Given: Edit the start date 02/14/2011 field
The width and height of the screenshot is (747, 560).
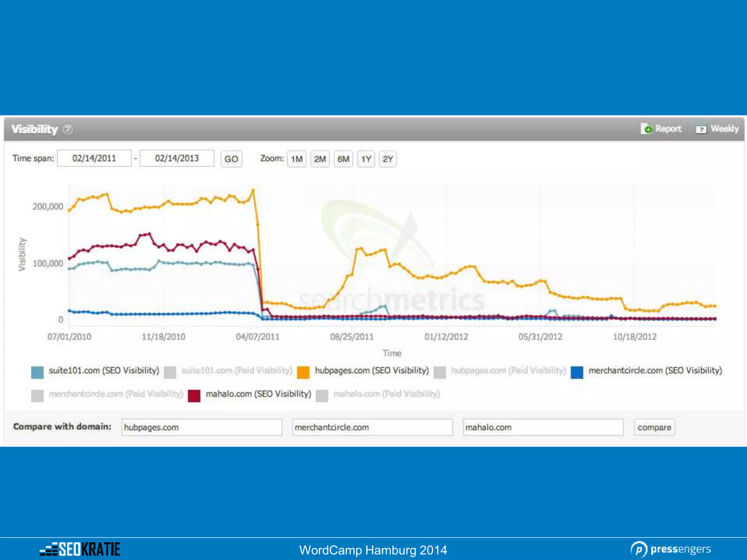Looking at the screenshot, I should [x=94, y=158].
